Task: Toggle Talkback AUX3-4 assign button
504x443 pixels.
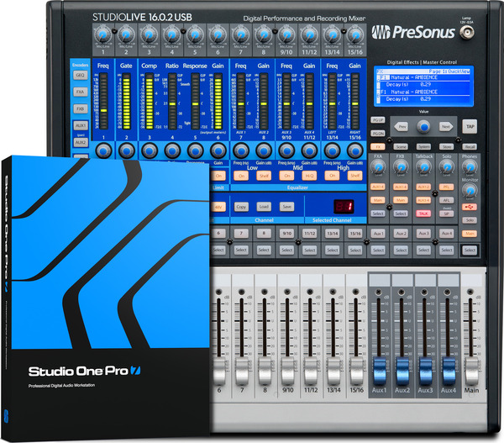Action: (x=423, y=200)
